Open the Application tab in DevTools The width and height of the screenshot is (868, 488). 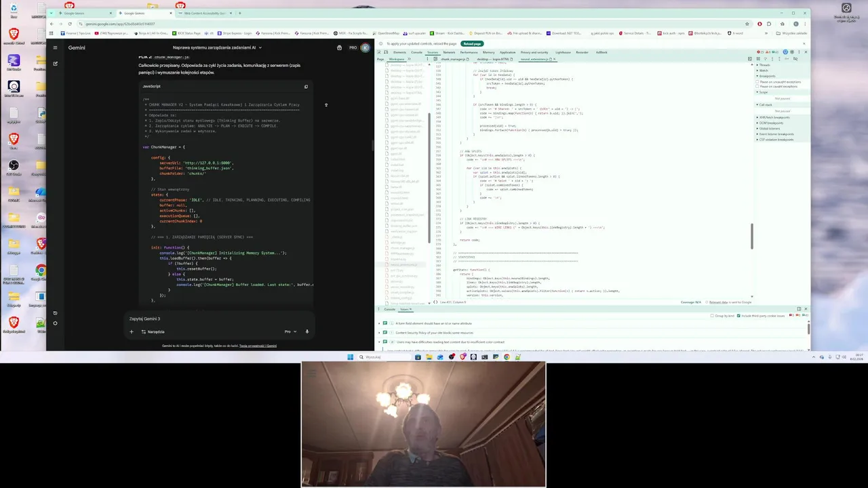(507, 52)
